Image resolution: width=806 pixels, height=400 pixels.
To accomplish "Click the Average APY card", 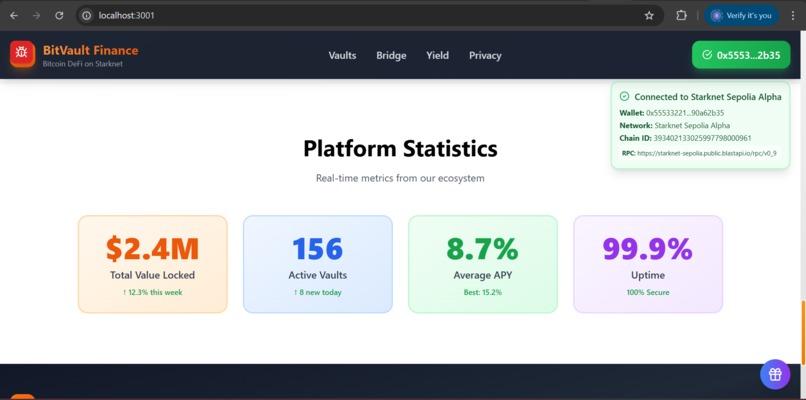I will pos(483,264).
